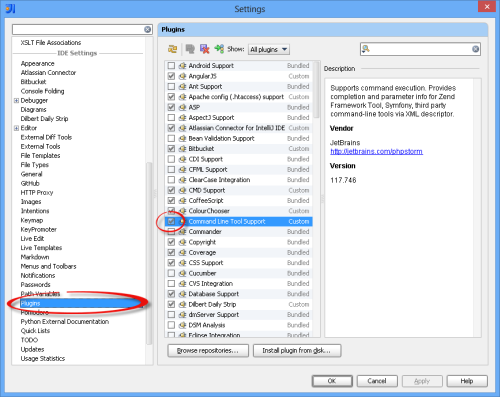Viewport: 500px width, 397px height.
Task: Select the Command Line Tool Support row
Action: tap(239, 221)
